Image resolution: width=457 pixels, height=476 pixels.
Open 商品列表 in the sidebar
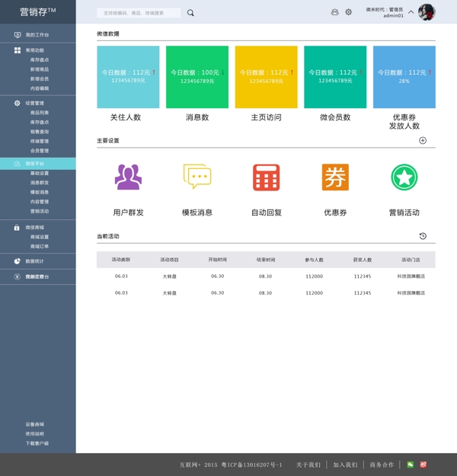coord(40,113)
